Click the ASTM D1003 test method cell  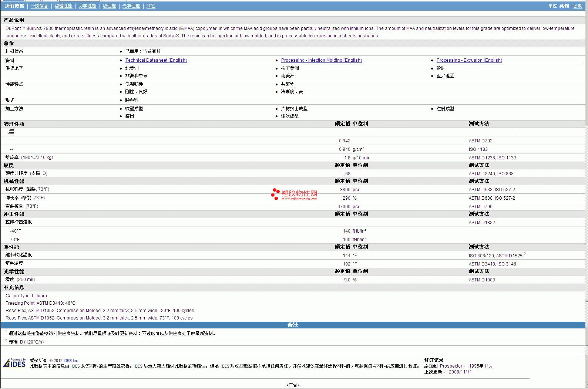point(482,280)
